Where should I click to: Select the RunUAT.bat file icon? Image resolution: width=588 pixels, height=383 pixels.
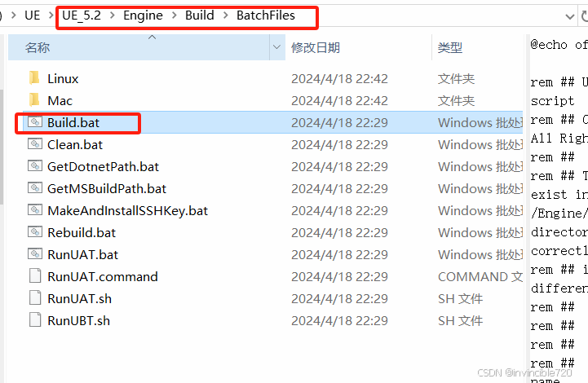pos(35,254)
